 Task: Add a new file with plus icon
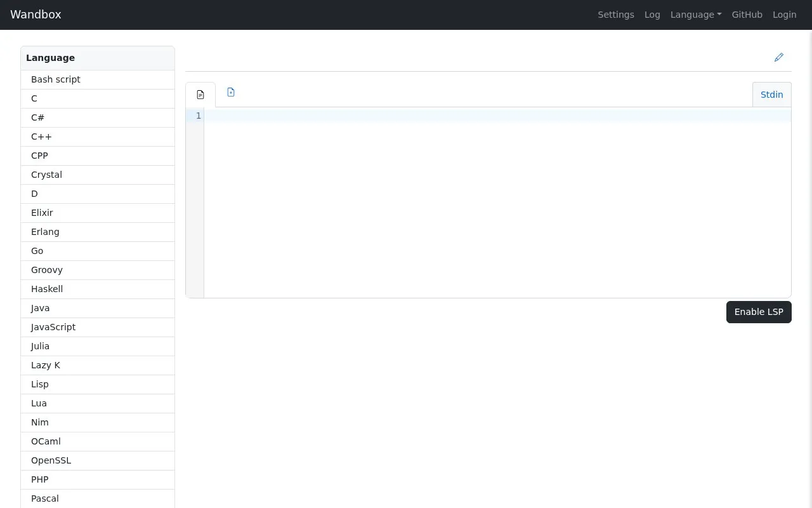(x=231, y=92)
